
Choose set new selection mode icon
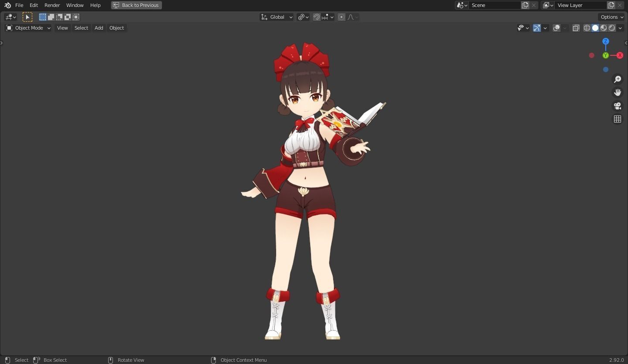43,17
